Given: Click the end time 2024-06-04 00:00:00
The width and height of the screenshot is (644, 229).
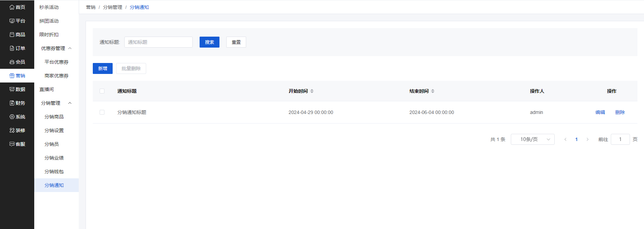Looking at the screenshot, I should (x=432, y=112).
